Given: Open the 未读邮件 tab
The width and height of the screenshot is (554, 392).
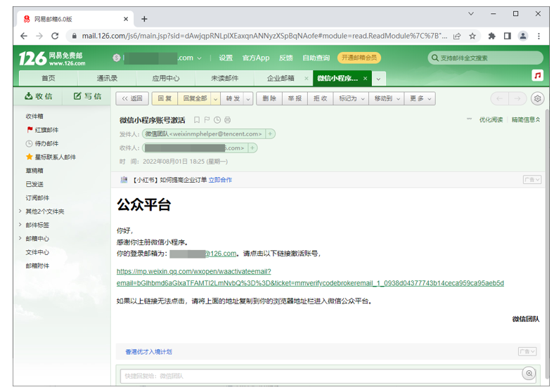Looking at the screenshot, I should (x=225, y=78).
